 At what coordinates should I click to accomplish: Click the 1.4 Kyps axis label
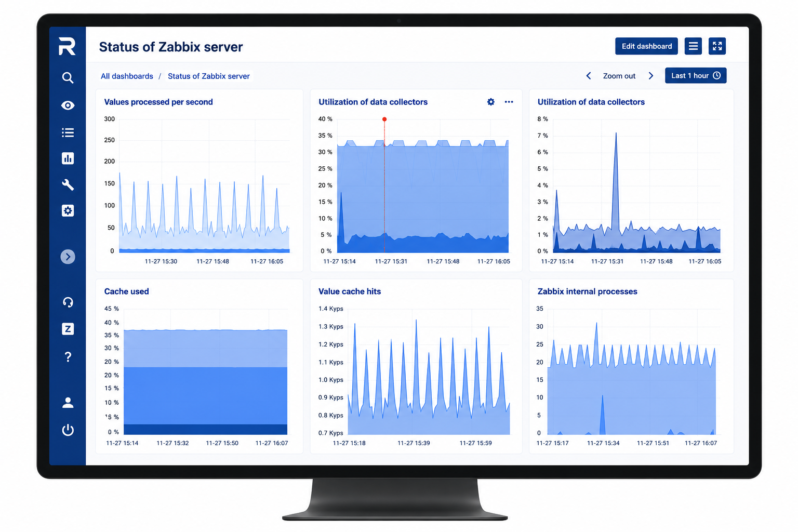(331, 309)
